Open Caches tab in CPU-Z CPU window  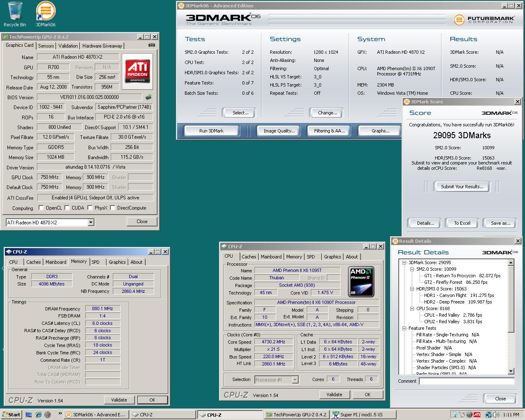[249, 257]
